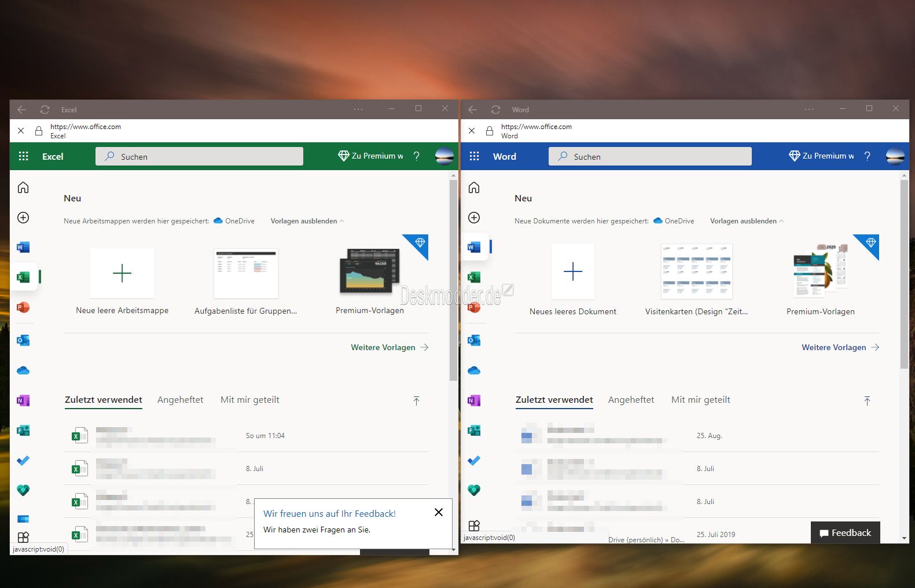Click the Suchen search box in Excel
The width and height of the screenshot is (915, 588).
199,156
